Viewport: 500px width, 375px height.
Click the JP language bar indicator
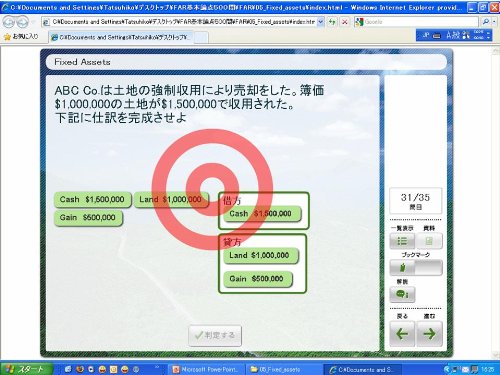click(x=426, y=35)
